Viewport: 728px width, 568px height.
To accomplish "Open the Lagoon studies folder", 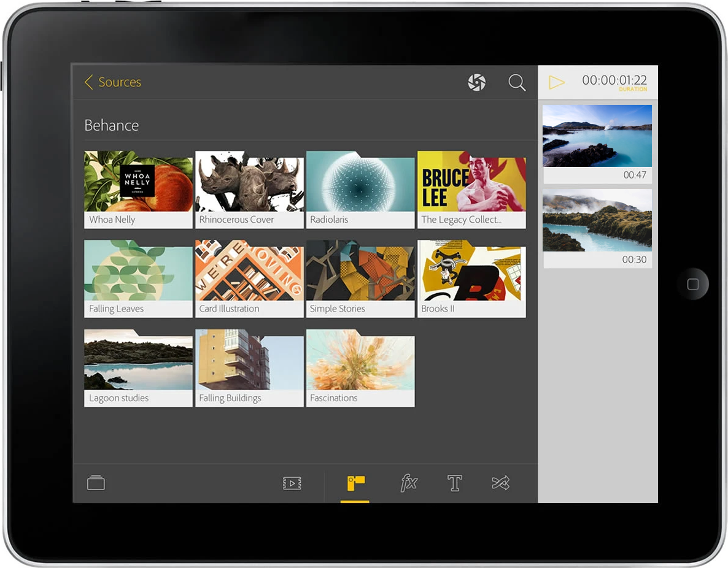I will [x=138, y=368].
